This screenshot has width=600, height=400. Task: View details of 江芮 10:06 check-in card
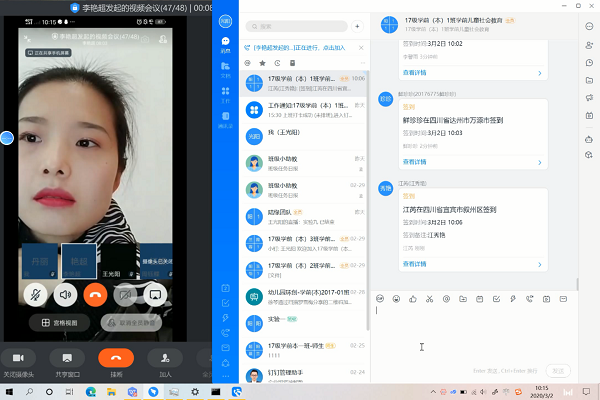click(x=414, y=264)
